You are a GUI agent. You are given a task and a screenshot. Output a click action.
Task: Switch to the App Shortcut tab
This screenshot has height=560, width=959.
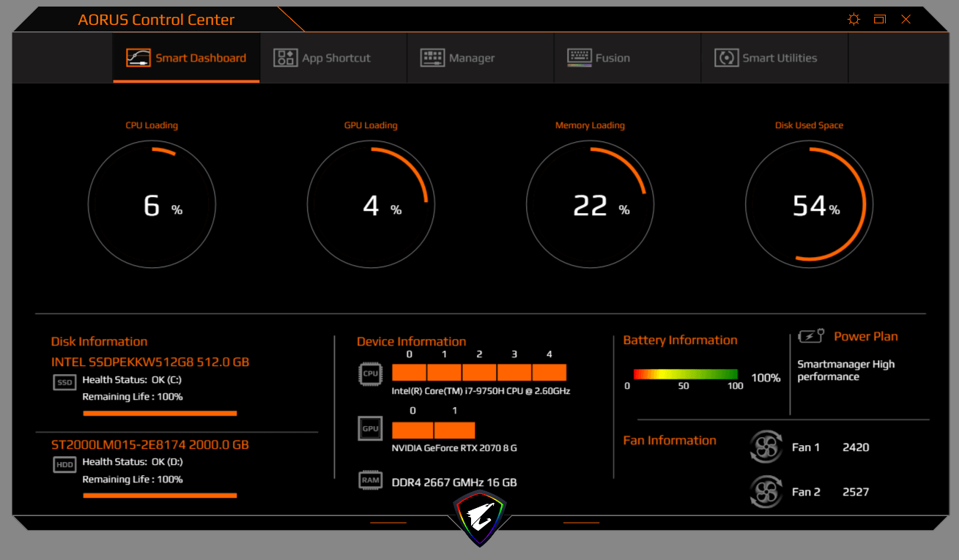[322, 58]
